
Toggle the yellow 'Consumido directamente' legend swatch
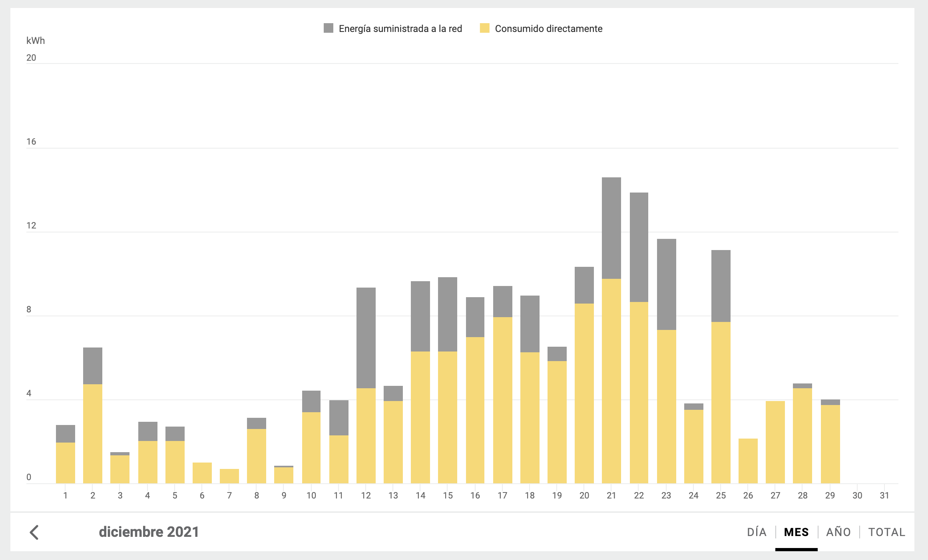tap(485, 28)
